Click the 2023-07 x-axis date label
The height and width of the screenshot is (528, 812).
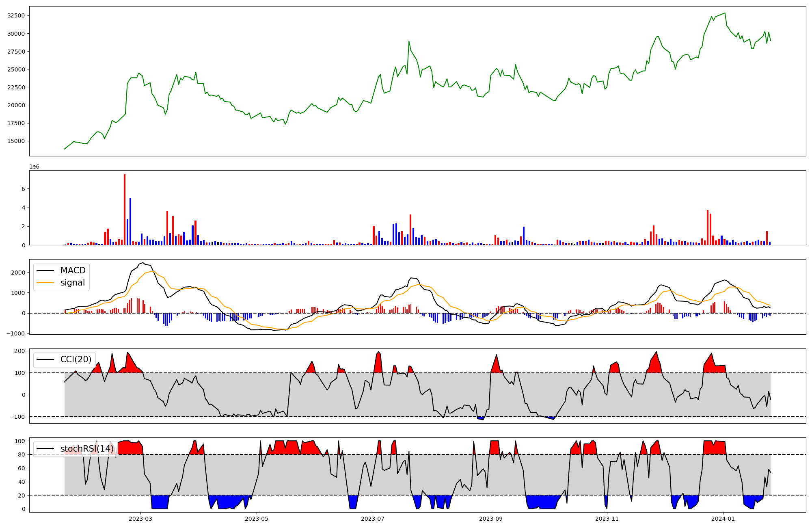pos(373,519)
